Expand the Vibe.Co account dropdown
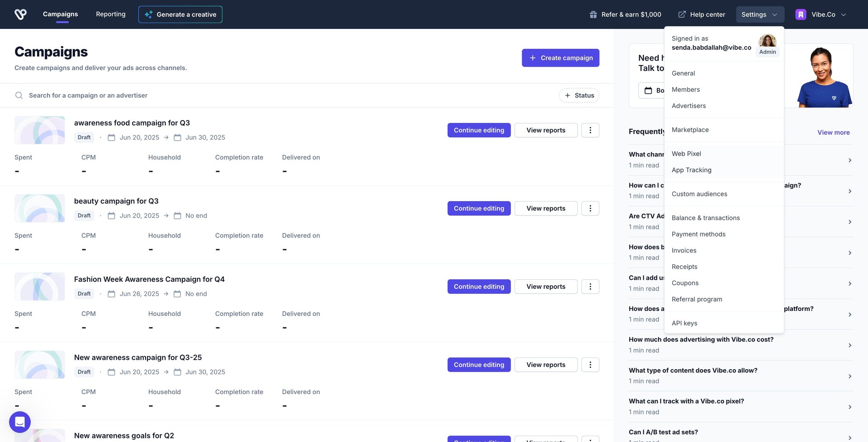 tap(821, 14)
